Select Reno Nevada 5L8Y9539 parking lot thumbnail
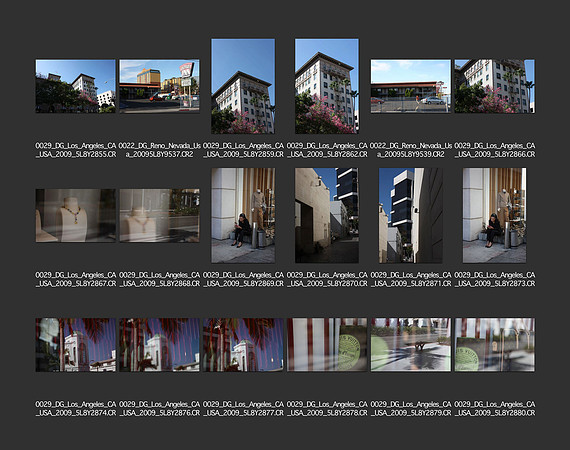Viewport: 570px width, 450px height. [x=411, y=86]
